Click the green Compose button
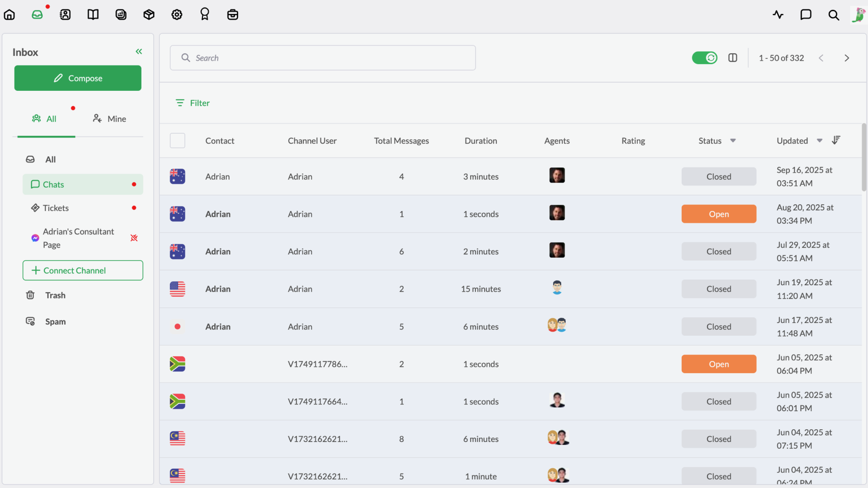The height and width of the screenshot is (488, 868). pos(78,78)
